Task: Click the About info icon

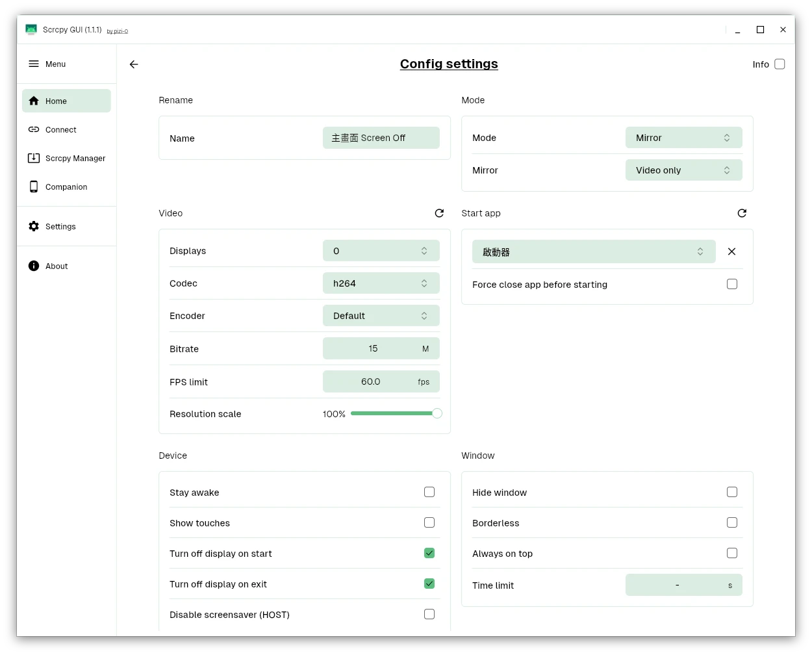Action: 34,266
